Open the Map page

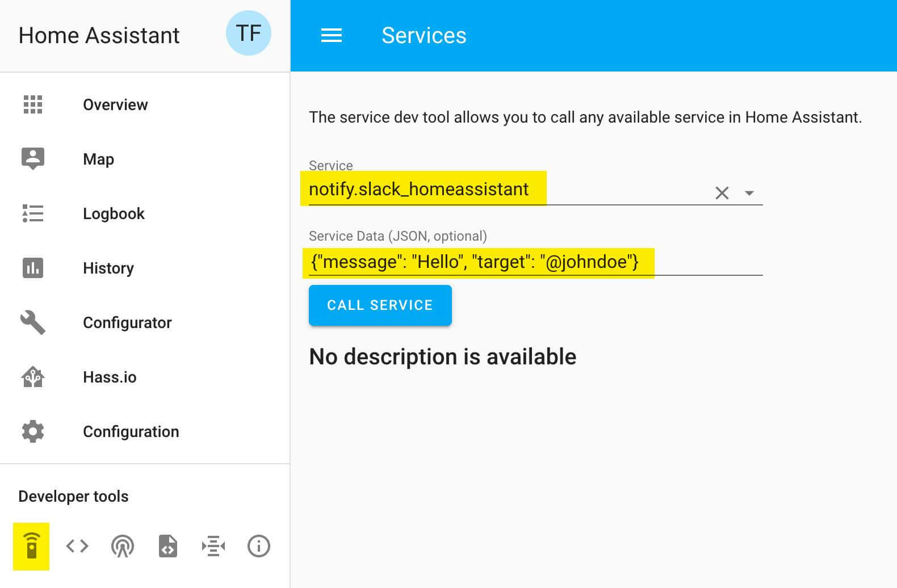click(x=98, y=159)
